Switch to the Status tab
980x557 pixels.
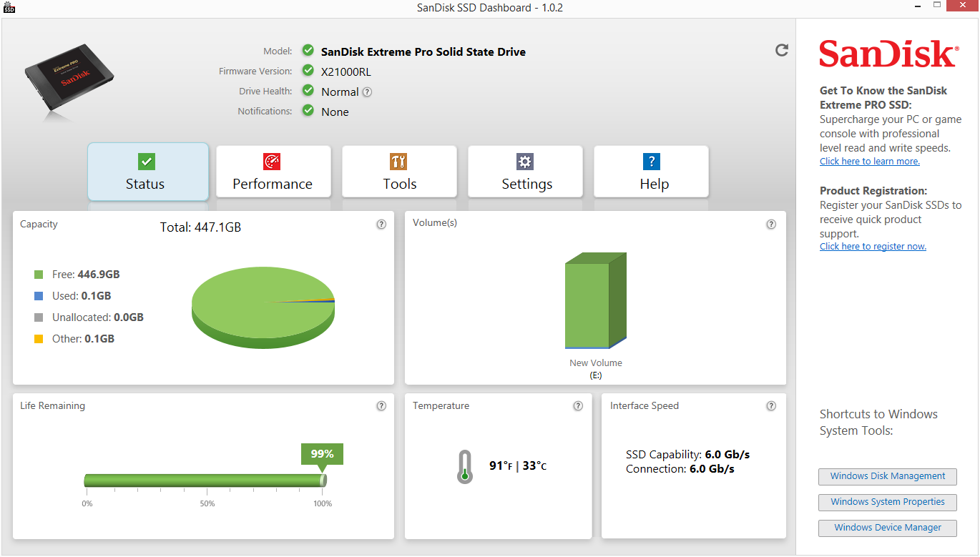tap(148, 172)
